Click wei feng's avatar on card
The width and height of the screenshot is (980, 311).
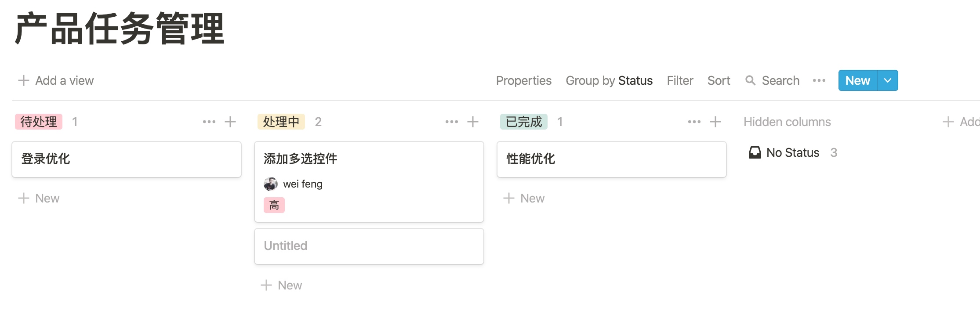click(x=271, y=184)
